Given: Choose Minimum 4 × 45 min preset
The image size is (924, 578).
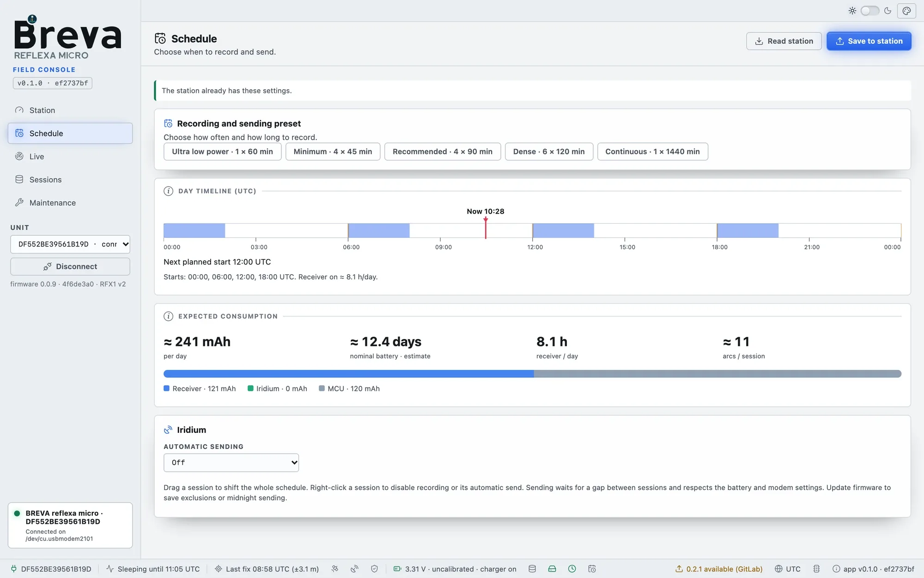Looking at the screenshot, I should click(333, 152).
